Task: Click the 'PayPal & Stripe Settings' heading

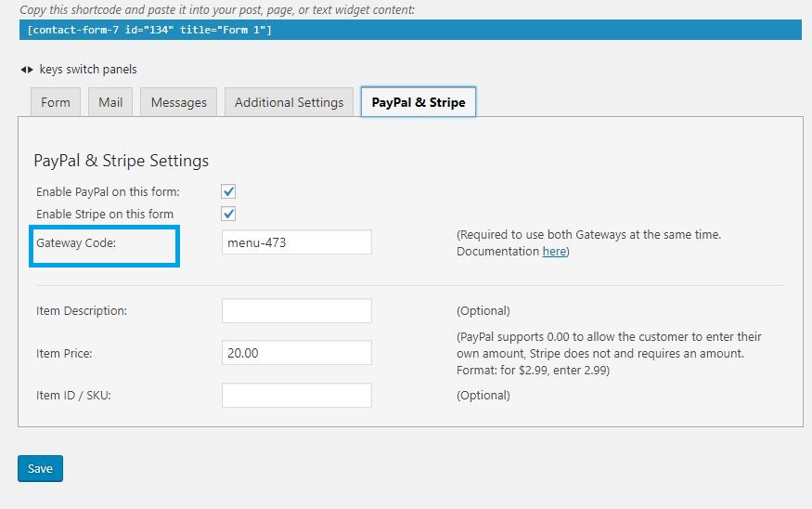Action: [122, 161]
